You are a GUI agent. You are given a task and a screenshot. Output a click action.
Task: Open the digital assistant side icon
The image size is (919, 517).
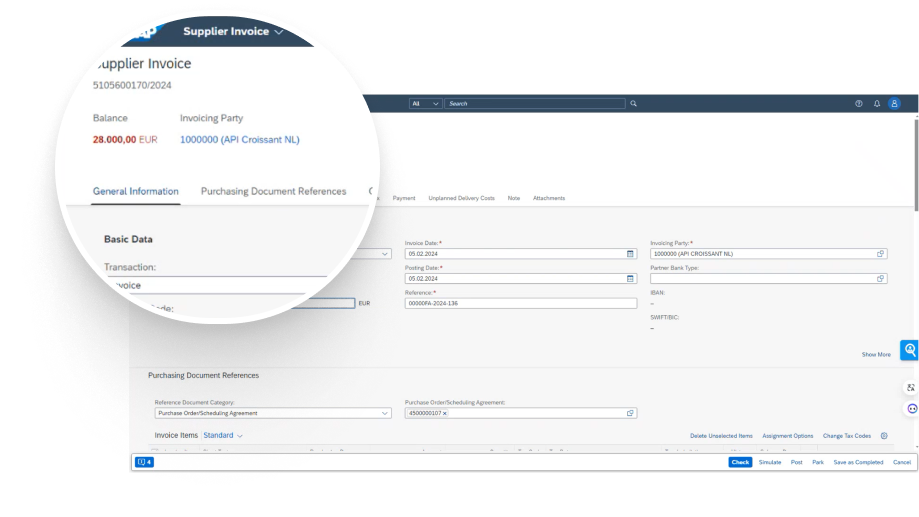pos(912,409)
